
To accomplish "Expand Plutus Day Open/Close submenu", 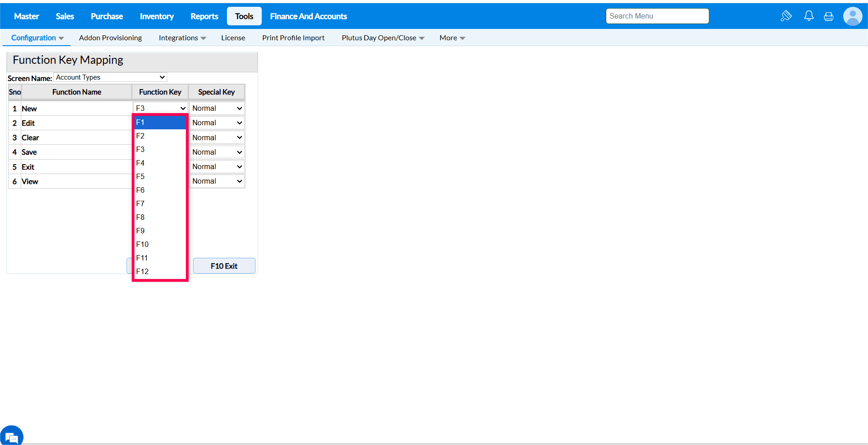I will [x=383, y=38].
